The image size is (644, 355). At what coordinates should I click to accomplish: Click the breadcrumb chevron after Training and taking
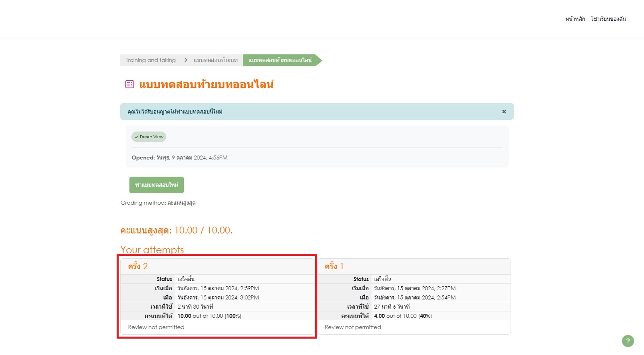pos(186,60)
